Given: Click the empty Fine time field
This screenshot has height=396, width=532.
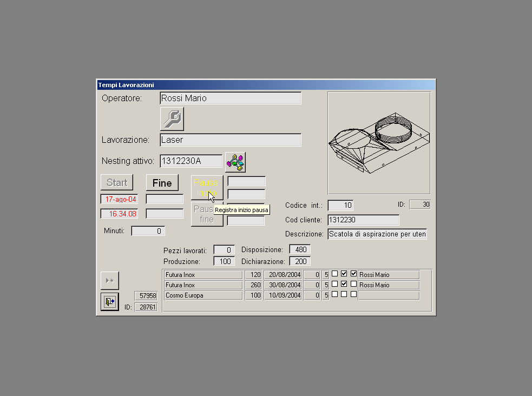Looking at the screenshot, I should click(165, 214).
